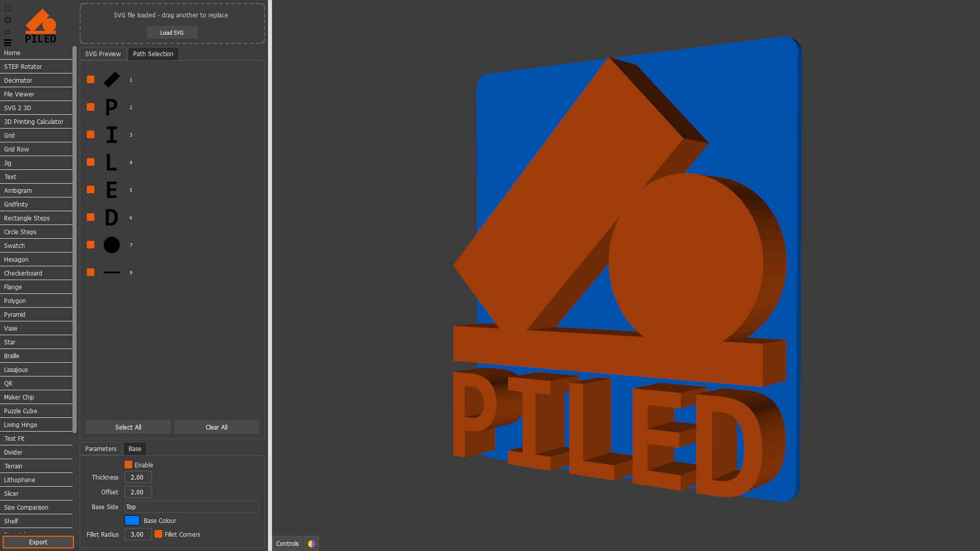
Task: Click the small square window icon
Action: tap(8, 32)
